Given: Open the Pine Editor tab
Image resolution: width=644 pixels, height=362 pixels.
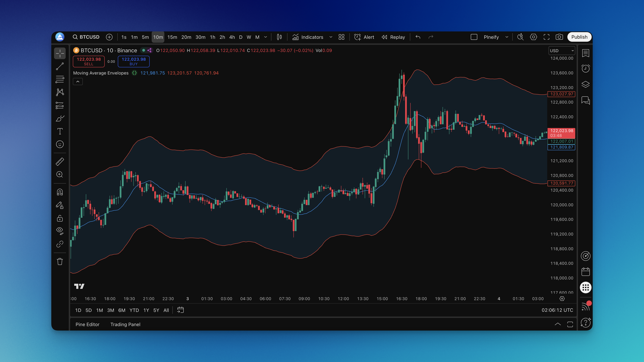Looking at the screenshot, I should coord(87,324).
